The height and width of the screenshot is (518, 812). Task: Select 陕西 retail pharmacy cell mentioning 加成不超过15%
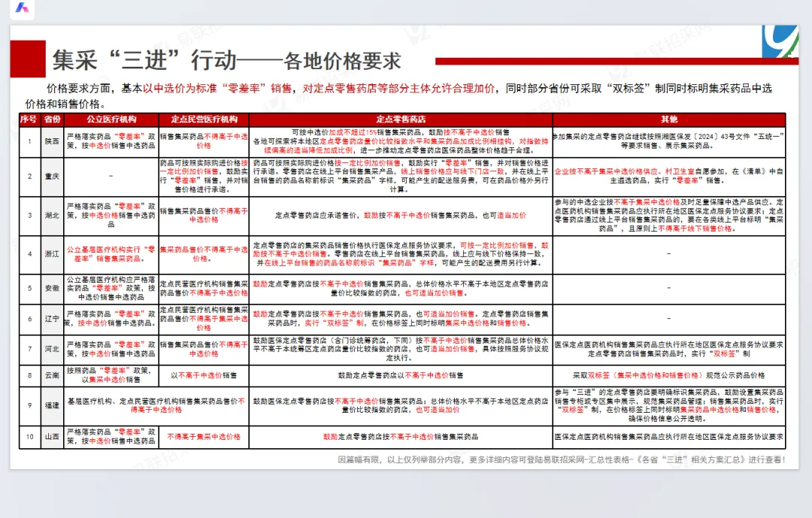coord(401,141)
